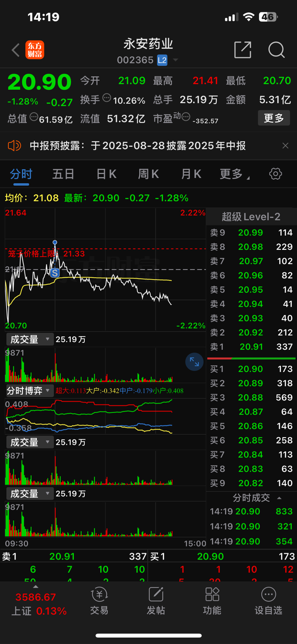The height and width of the screenshot is (644, 297).
Task: Click the 更多 button beside 市盈
Action: coord(274,118)
